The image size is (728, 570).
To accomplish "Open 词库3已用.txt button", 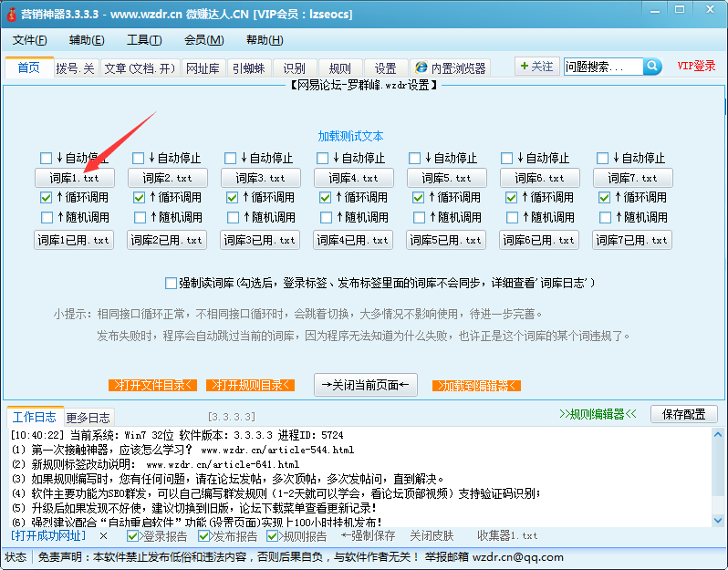I will [x=260, y=240].
